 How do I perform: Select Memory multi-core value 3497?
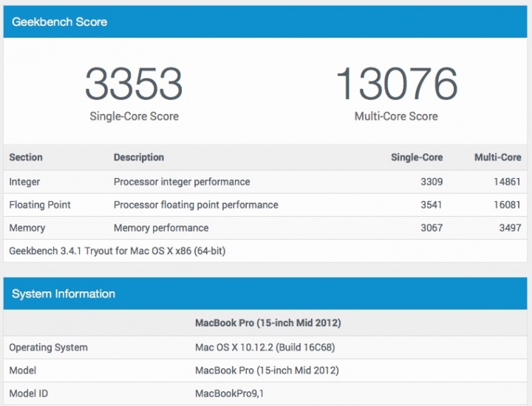click(510, 228)
